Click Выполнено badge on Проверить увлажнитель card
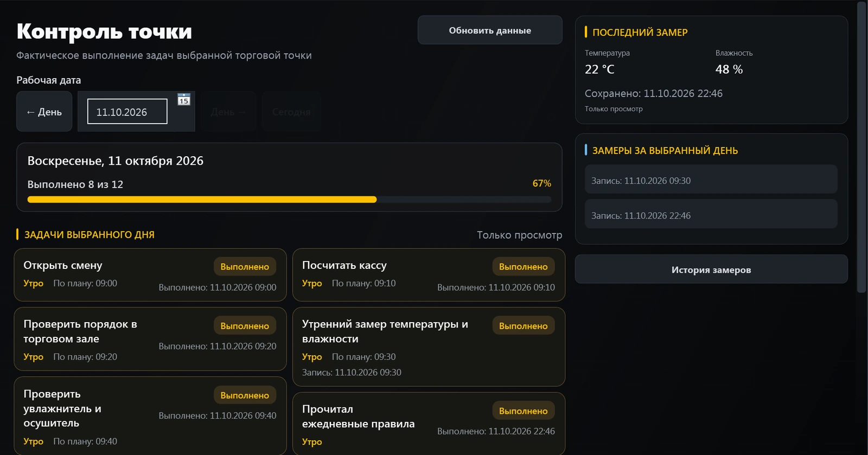Screen dimensions: 868x455 (245, 395)
